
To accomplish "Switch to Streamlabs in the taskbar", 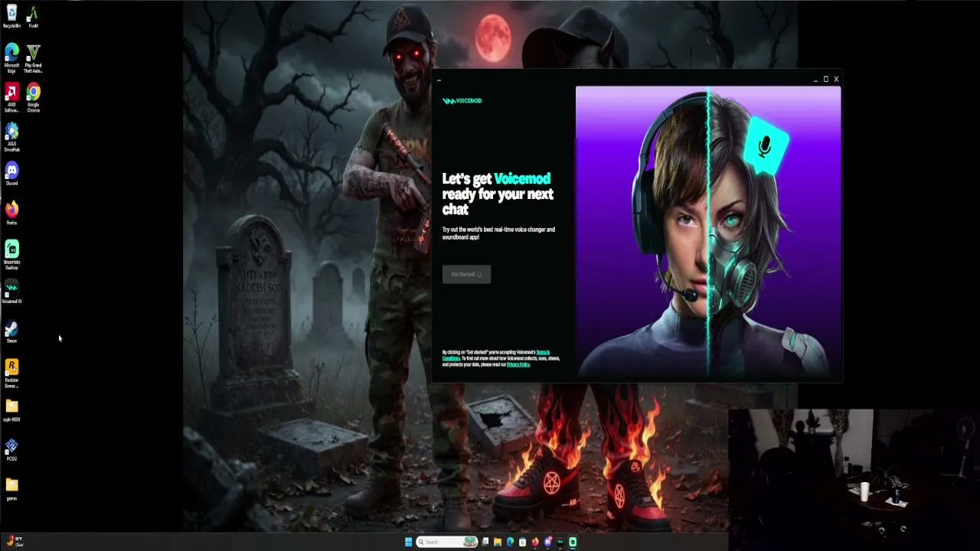I will tap(573, 542).
